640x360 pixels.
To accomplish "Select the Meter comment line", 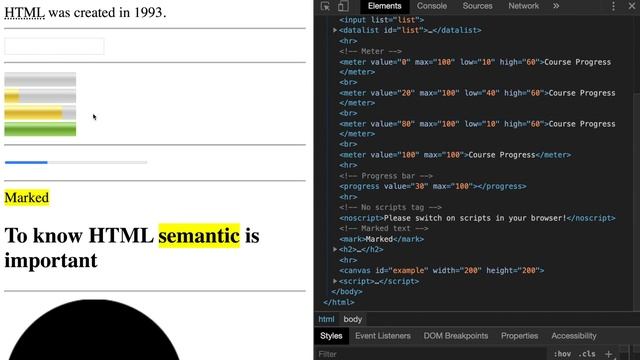I will (371, 51).
